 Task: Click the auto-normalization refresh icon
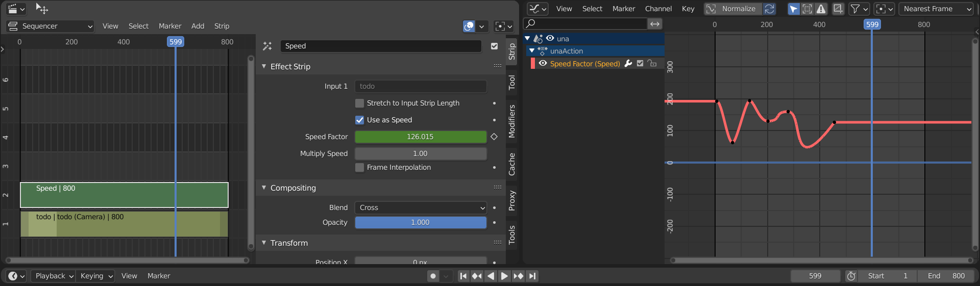coord(769,9)
